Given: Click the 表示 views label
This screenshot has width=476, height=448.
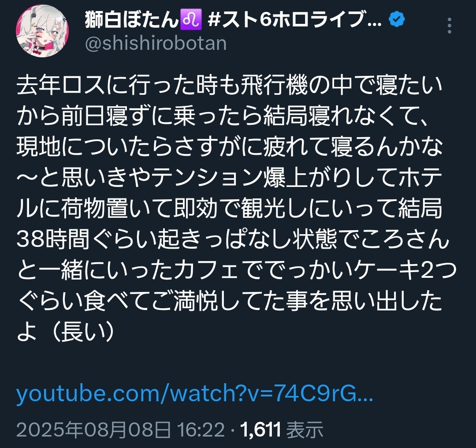Looking at the screenshot, I should click(305, 430).
